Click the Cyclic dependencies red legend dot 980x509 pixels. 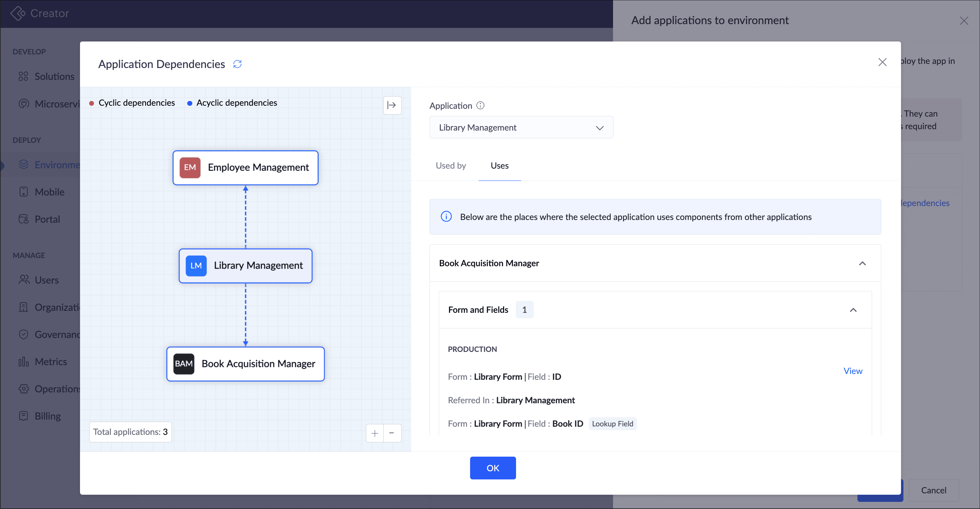[x=91, y=103]
